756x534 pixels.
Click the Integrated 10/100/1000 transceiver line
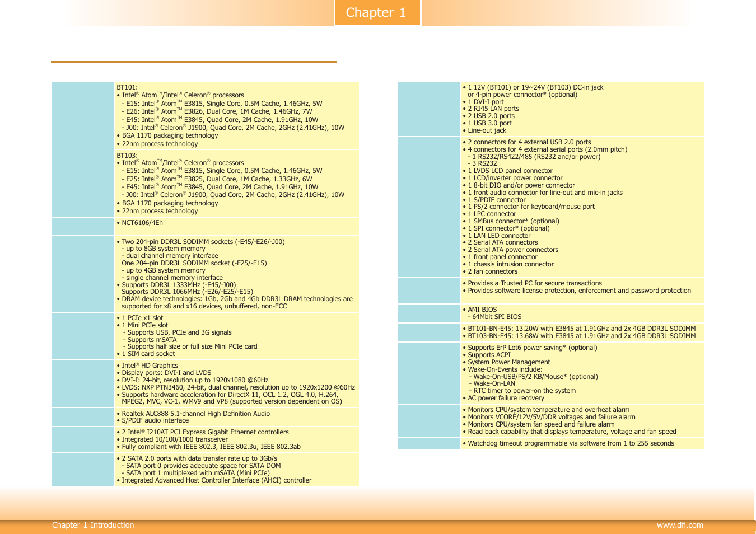172,439
